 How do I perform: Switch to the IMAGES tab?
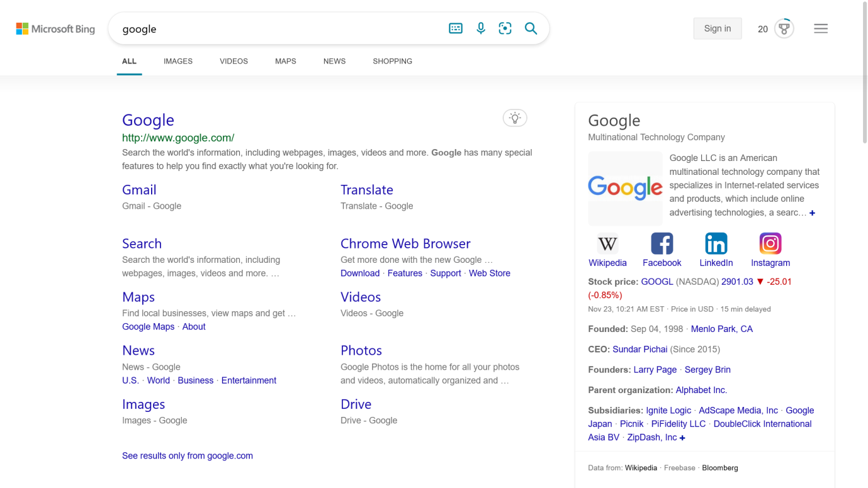178,61
